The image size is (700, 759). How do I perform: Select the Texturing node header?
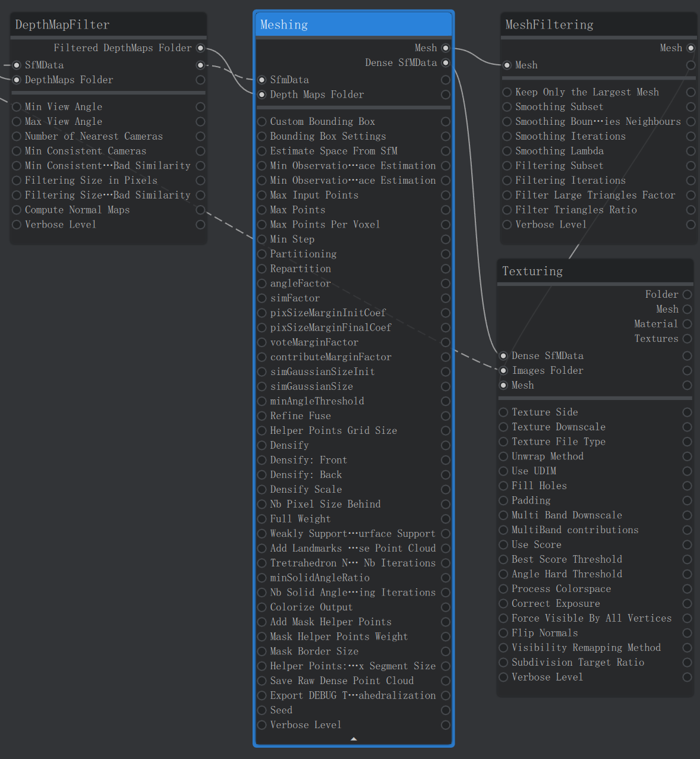[x=595, y=271]
